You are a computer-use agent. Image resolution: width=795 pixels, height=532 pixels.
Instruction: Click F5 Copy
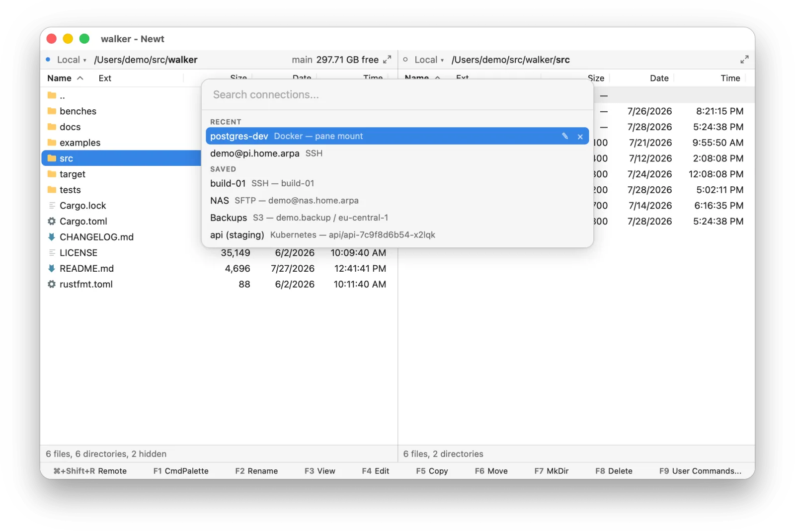[432, 471]
